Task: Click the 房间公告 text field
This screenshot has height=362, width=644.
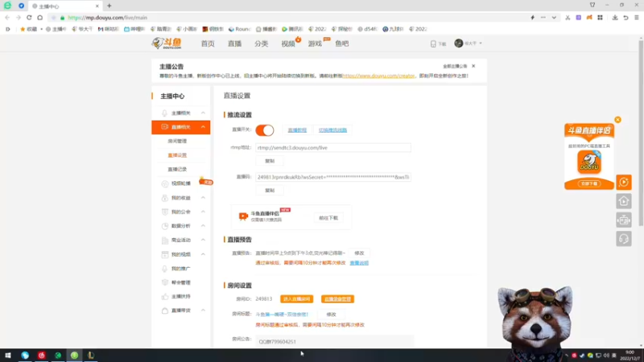Action: coord(334,341)
